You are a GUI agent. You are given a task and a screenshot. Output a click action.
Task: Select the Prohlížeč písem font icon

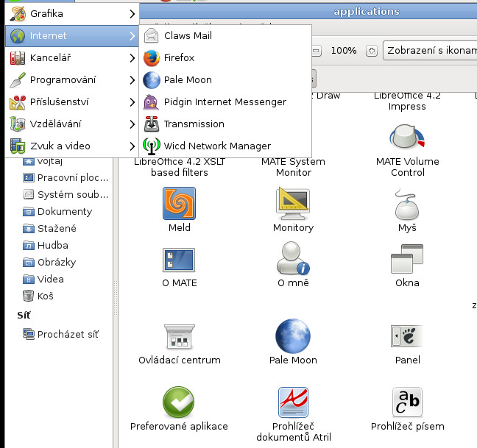coord(407,402)
